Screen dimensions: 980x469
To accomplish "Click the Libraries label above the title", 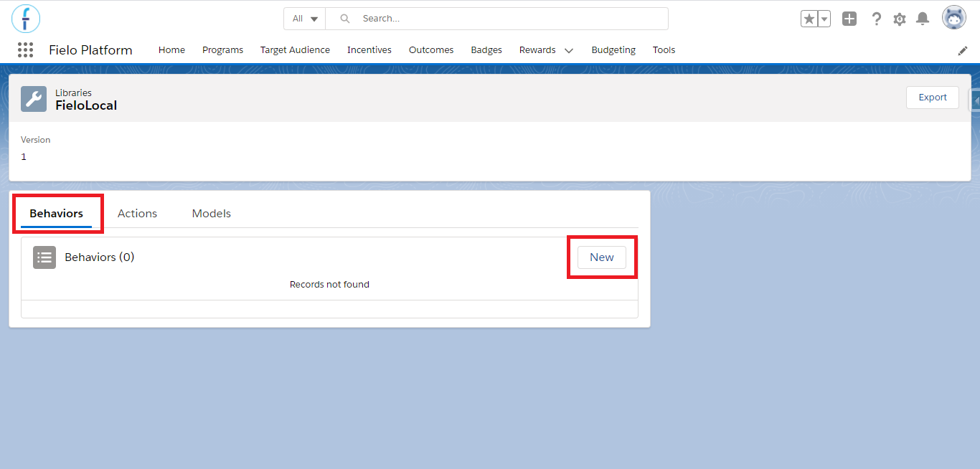I will tap(73, 93).
